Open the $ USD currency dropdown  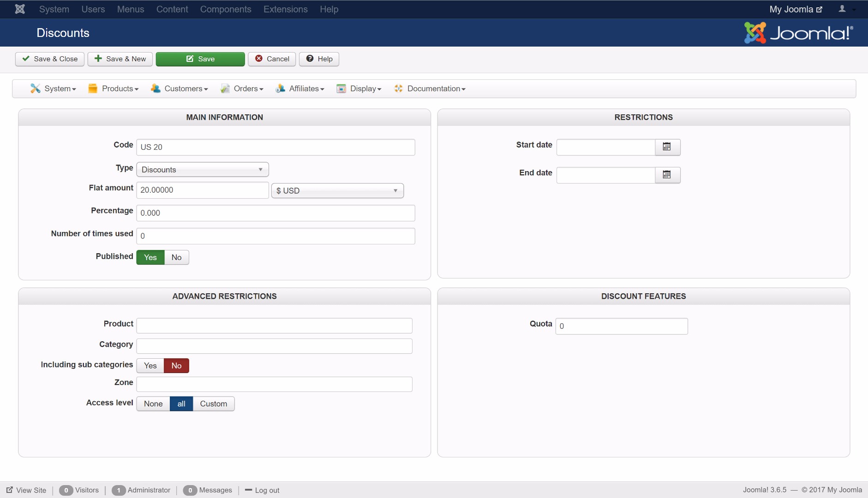[x=337, y=191]
